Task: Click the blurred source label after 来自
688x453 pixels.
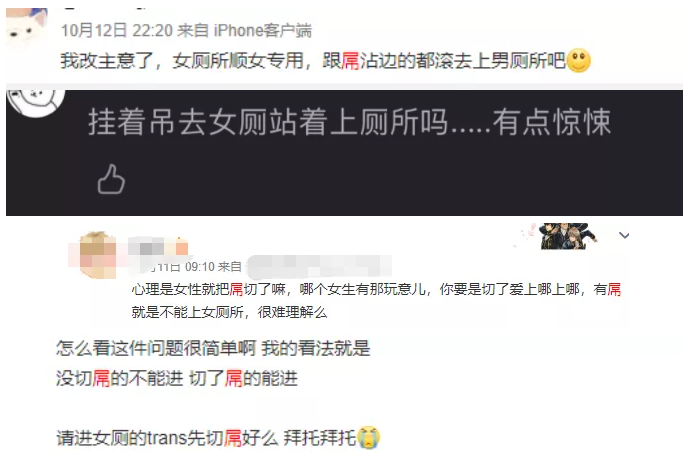Action: [319, 267]
